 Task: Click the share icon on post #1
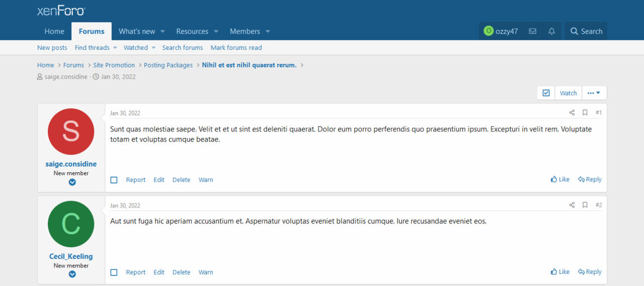(x=572, y=113)
